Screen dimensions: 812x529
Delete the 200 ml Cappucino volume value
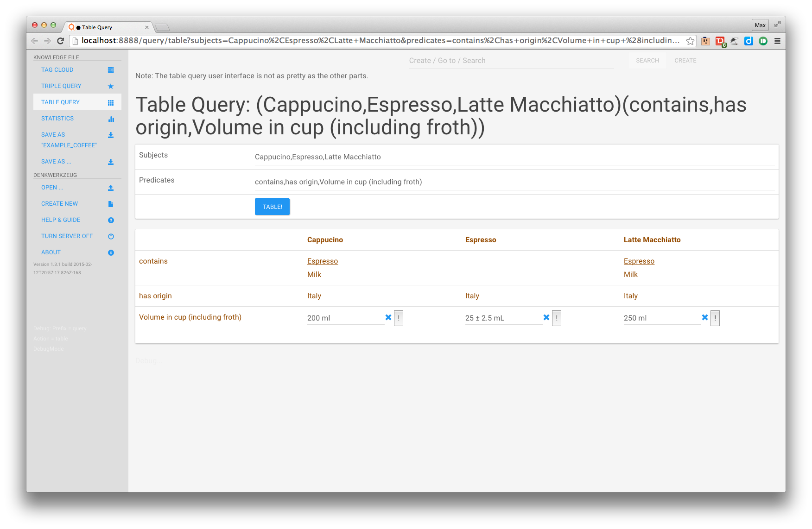point(388,318)
